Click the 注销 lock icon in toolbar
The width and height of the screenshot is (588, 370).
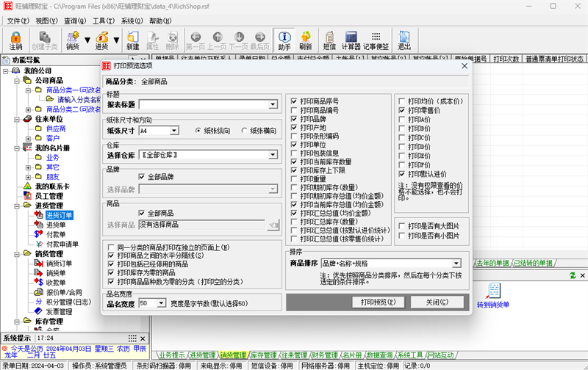click(x=15, y=40)
